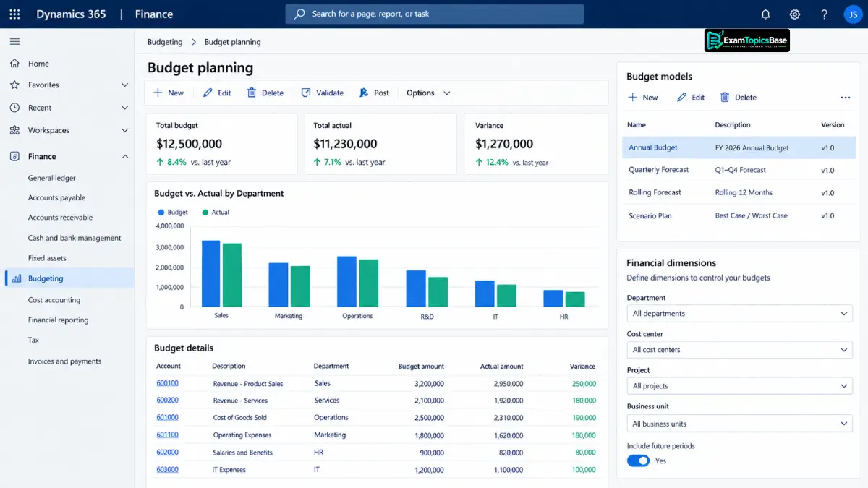Click the green Actual legend swatch
The height and width of the screenshot is (488, 868).
click(205, 212)
